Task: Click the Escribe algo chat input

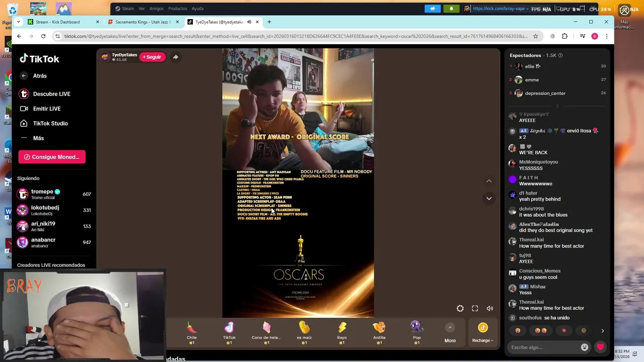Action: point(544,347)
